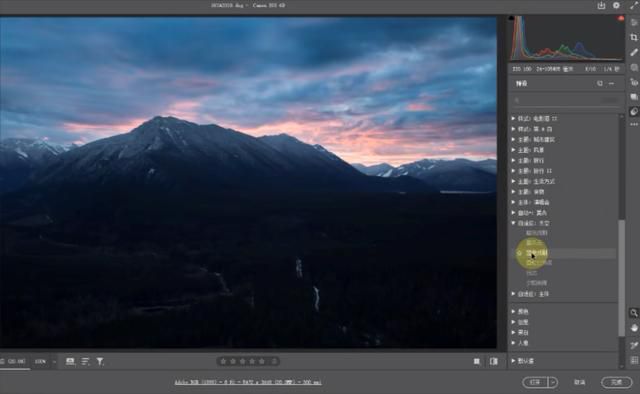640x394 pixels.
Task: Apply the last preset under 自适应: 天空
Action: point(537,283)
